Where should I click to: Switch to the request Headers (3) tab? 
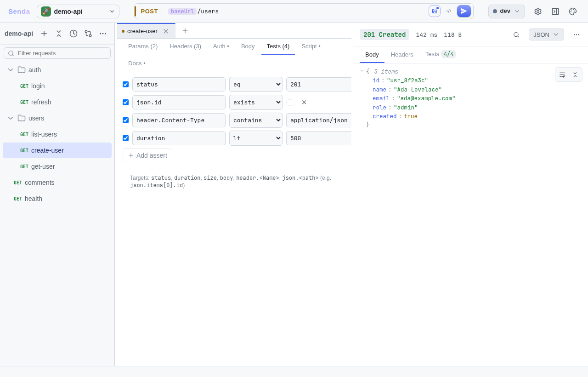click(x=186, y=46)
